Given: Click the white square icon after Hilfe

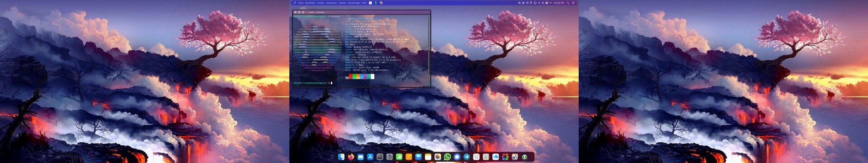Looking at the screenshot, I should tap(370, 3).
